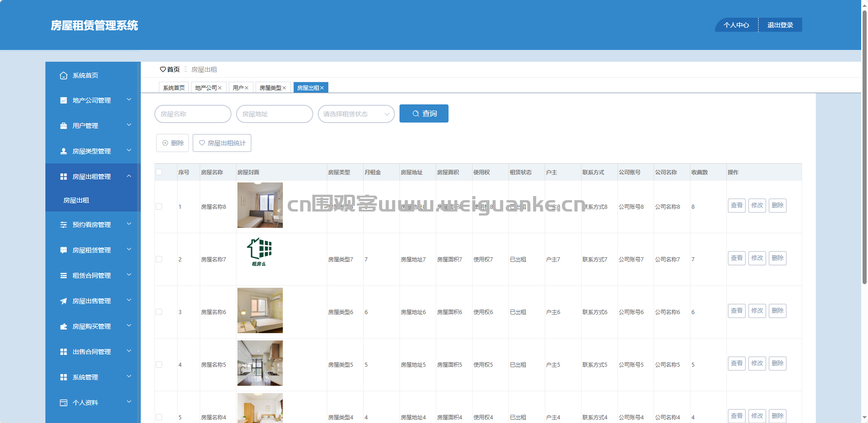
Task: Expand the 预约看房管理 menu chevron
Action: click(129, 224)
